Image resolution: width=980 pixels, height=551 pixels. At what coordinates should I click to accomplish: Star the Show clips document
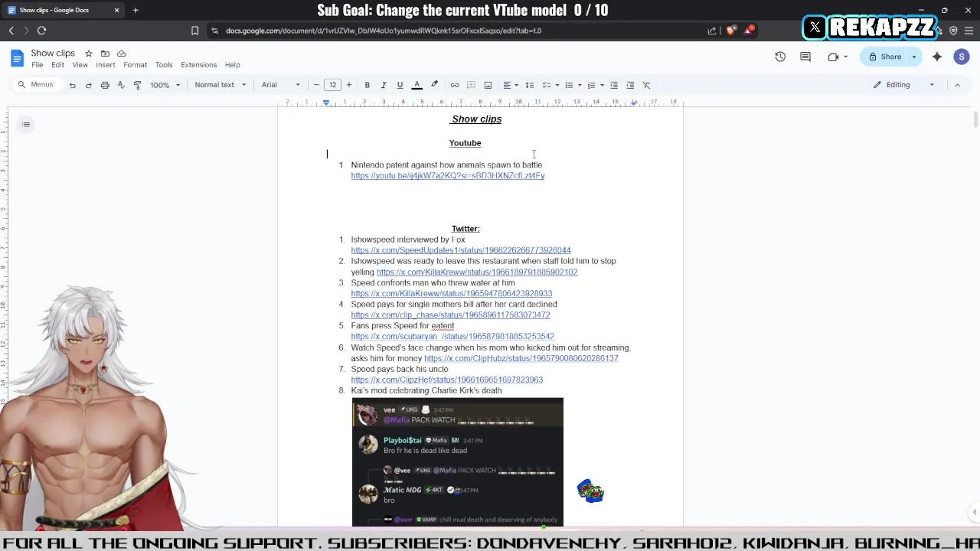coord(89,54)
